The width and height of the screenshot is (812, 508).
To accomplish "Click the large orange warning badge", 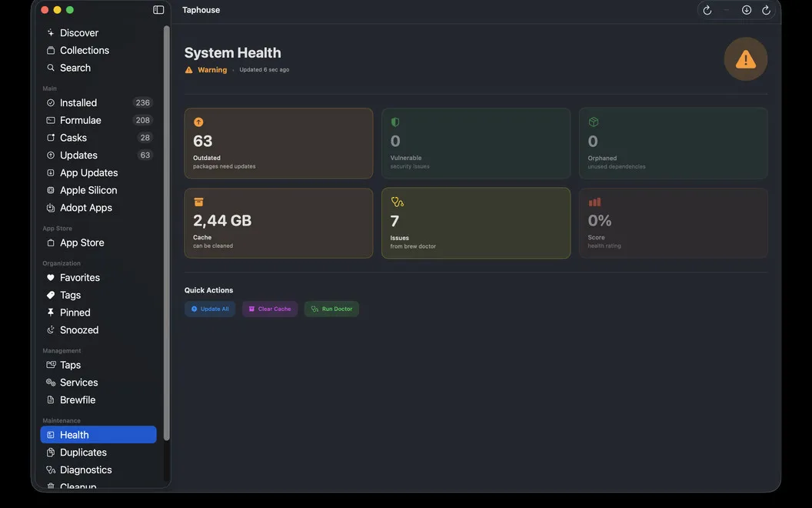I will pos(745,59).
